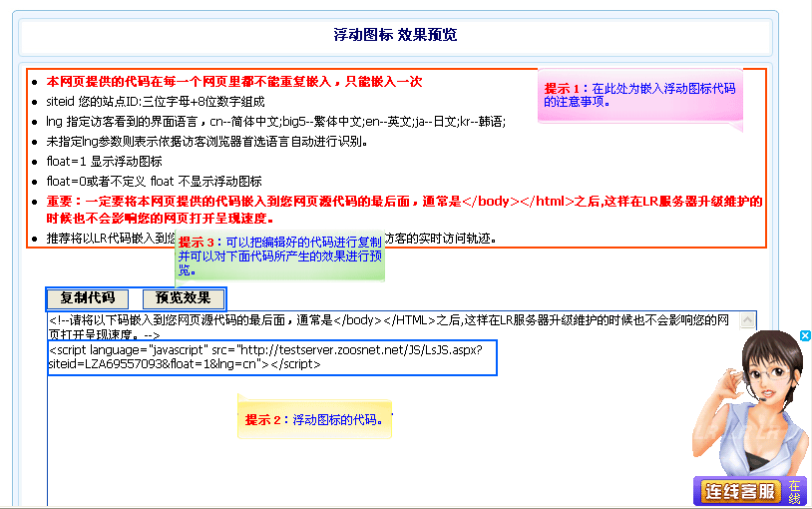Click the 浮动图标 效果预览 page title
Screen dimensions: 812x509
(x=395, y=35)
